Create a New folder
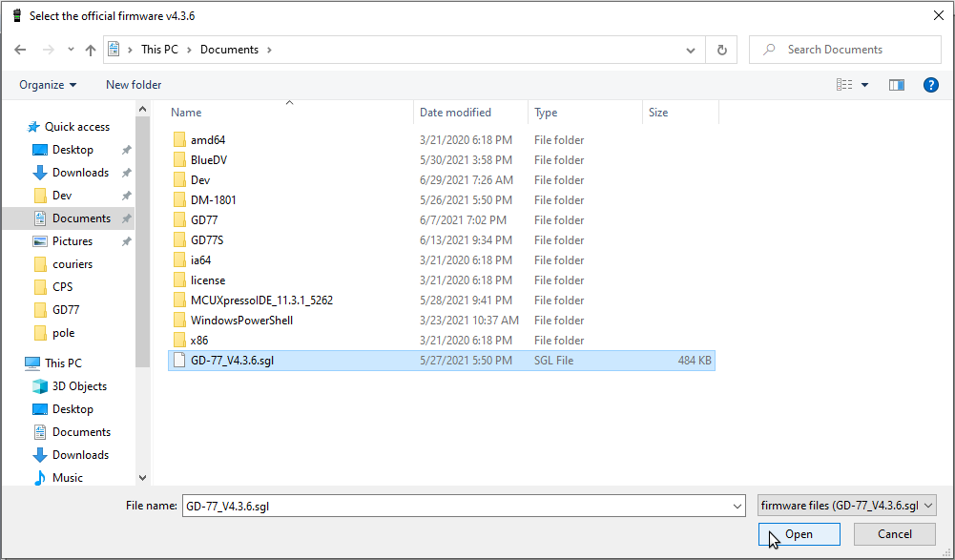 point(134,85)
